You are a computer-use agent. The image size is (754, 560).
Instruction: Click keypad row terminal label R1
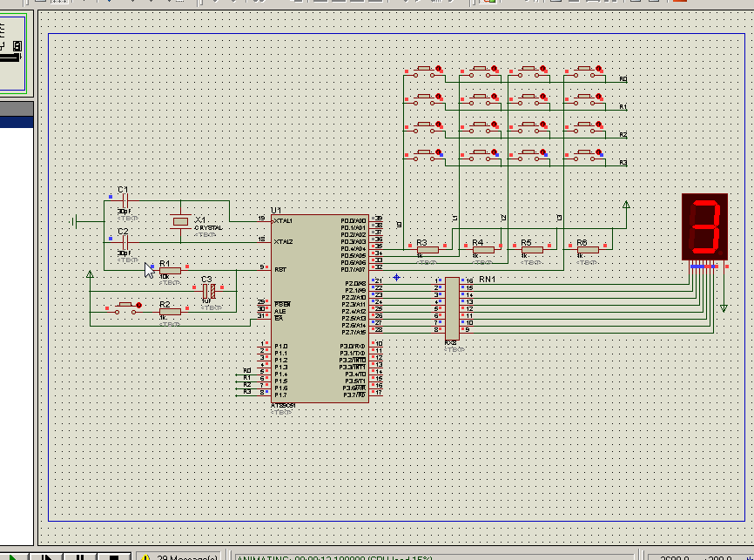[623, 107]
